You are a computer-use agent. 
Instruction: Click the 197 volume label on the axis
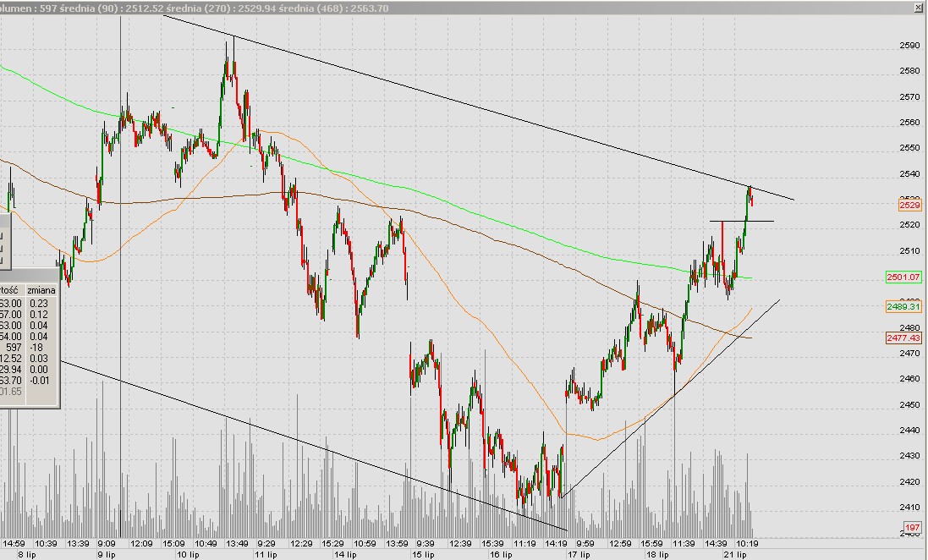click(913, 528)
